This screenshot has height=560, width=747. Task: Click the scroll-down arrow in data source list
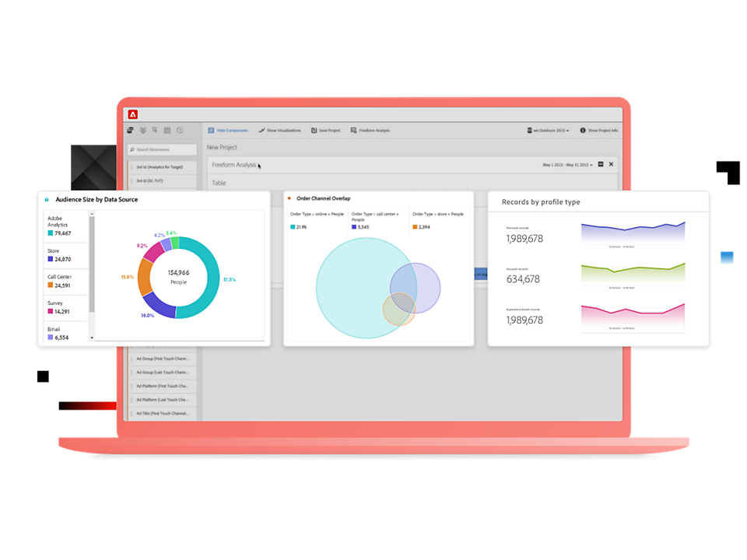pyautogui.click(x=92, y=338)
